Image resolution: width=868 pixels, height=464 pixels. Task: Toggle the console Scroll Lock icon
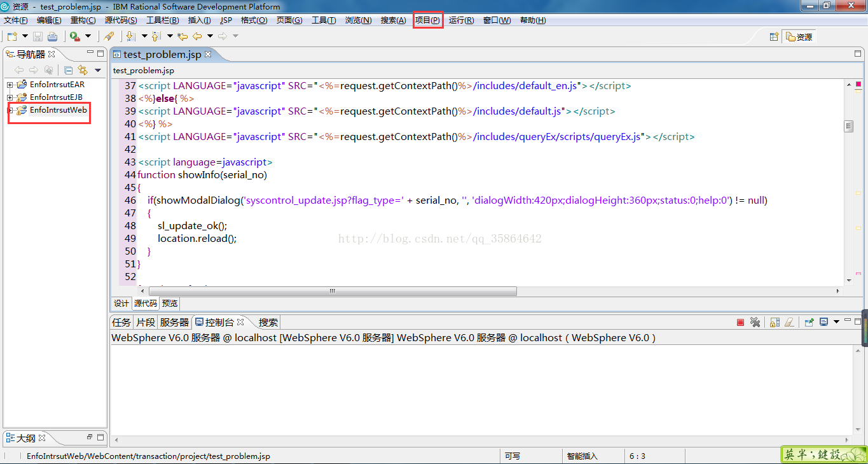[x=775, y=323]
